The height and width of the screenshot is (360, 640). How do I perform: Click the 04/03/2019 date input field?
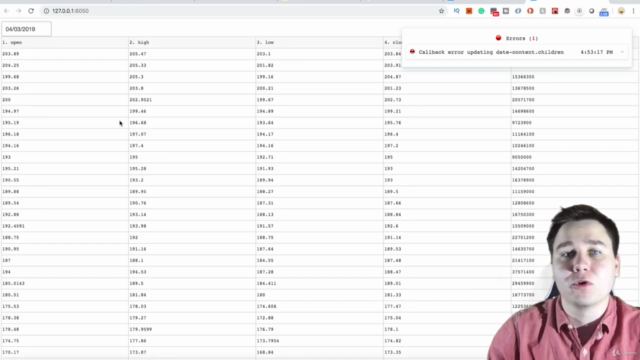[x=27, y=29]
